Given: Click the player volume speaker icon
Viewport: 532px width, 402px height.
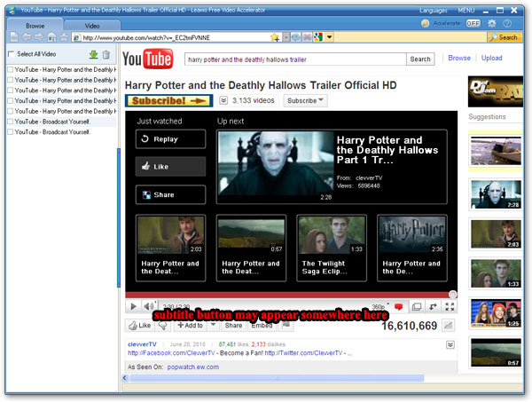Looking at the screenshot, I should point(148,306).
